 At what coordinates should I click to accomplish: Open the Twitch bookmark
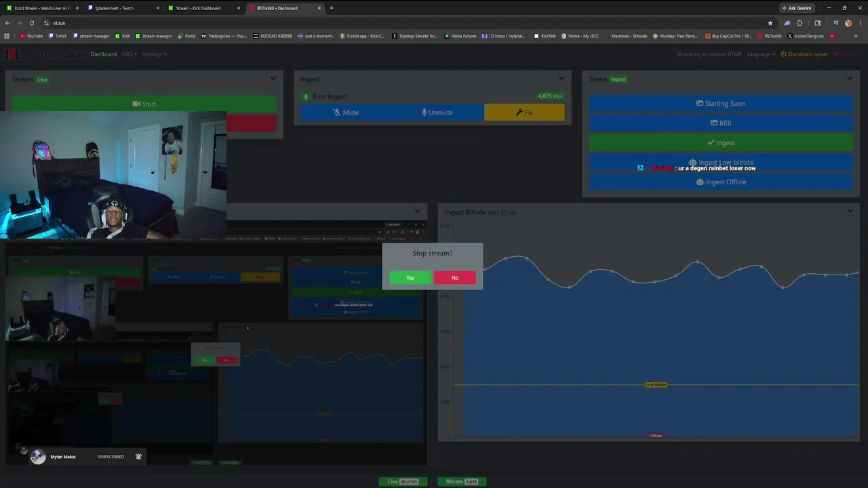coord(58,36)
